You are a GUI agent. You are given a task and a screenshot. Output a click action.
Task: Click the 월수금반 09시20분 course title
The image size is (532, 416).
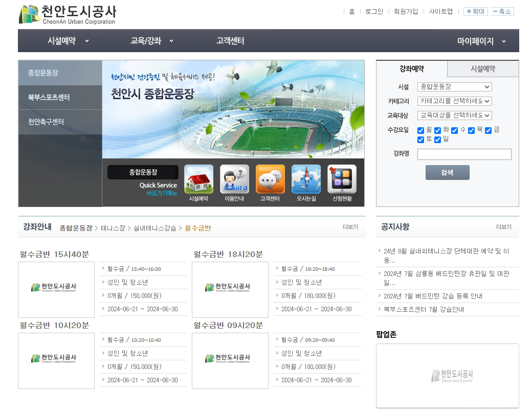click(x=228, y=326)
